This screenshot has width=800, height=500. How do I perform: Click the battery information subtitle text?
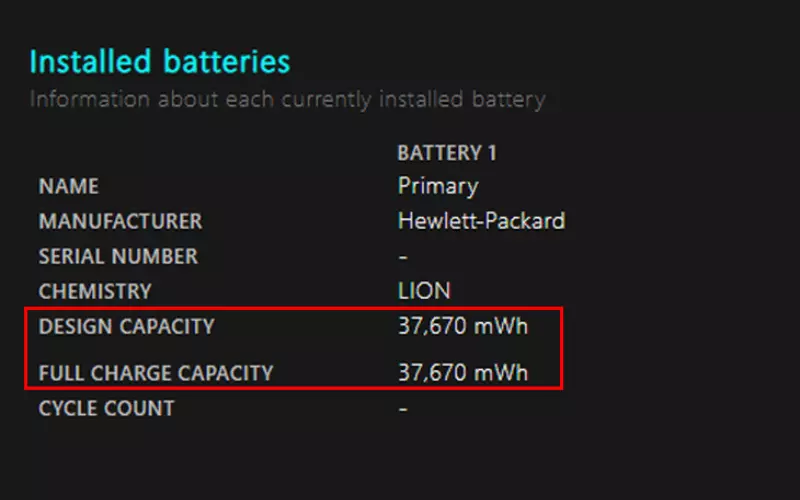(287, 99)
